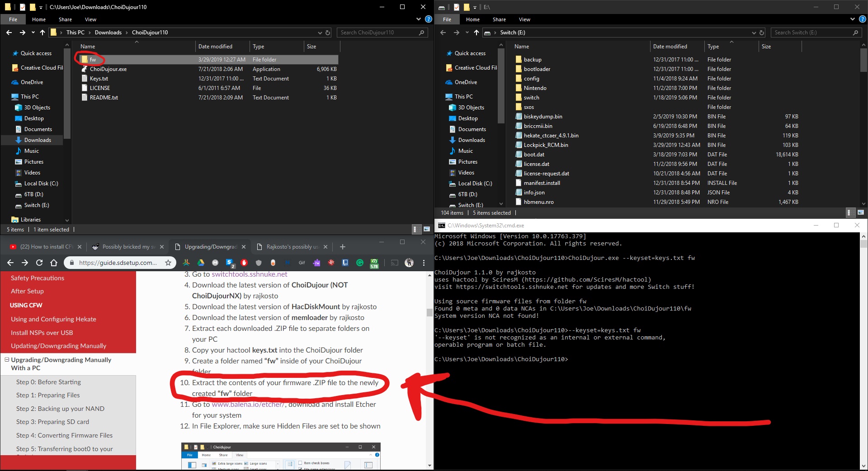This screenshot has height=471, width=868.
Task: Go back in the Switch (E:) explorer window
Action: pos(443,33)
